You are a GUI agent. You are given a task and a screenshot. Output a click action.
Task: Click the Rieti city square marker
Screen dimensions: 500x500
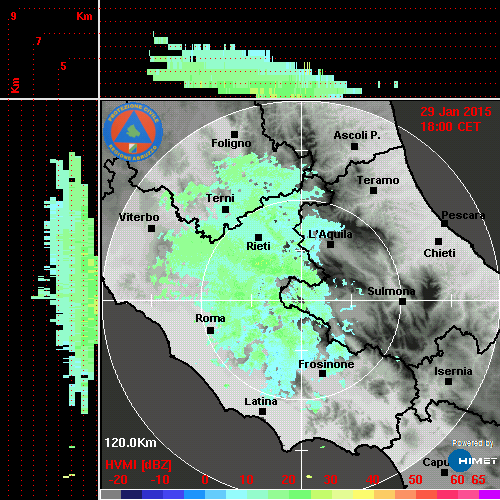tap(258, 237)
